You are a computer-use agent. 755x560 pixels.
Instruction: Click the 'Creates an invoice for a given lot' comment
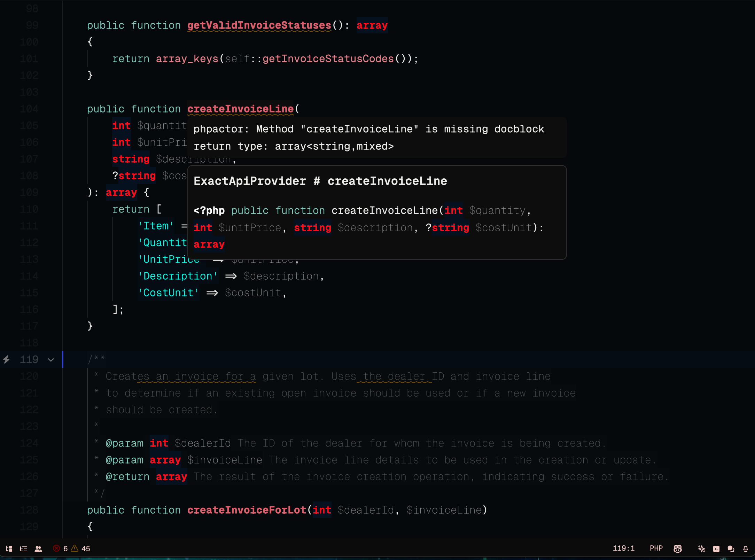(212, 376)
